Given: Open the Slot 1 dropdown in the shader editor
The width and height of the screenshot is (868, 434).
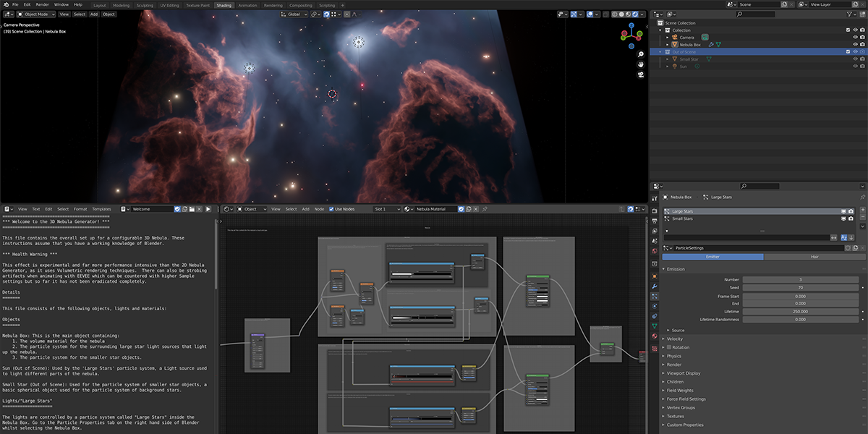Looking at the screenshot, I should tap(387, 209).
